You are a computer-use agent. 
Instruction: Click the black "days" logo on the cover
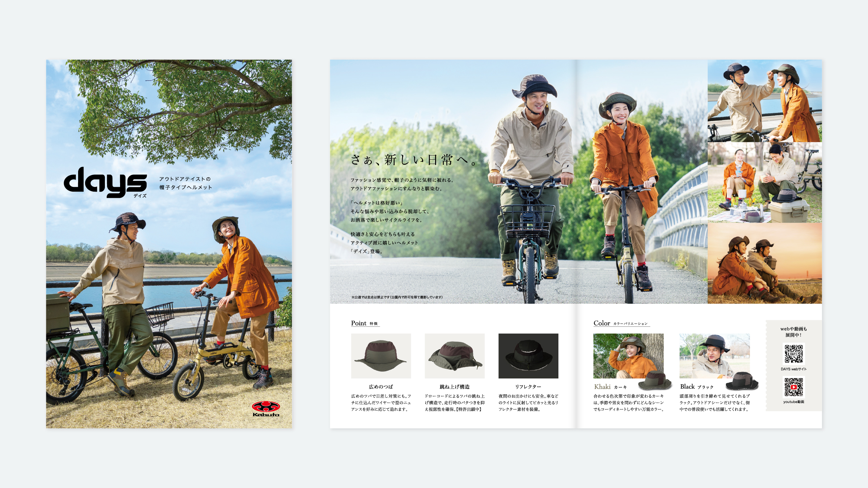105,182
